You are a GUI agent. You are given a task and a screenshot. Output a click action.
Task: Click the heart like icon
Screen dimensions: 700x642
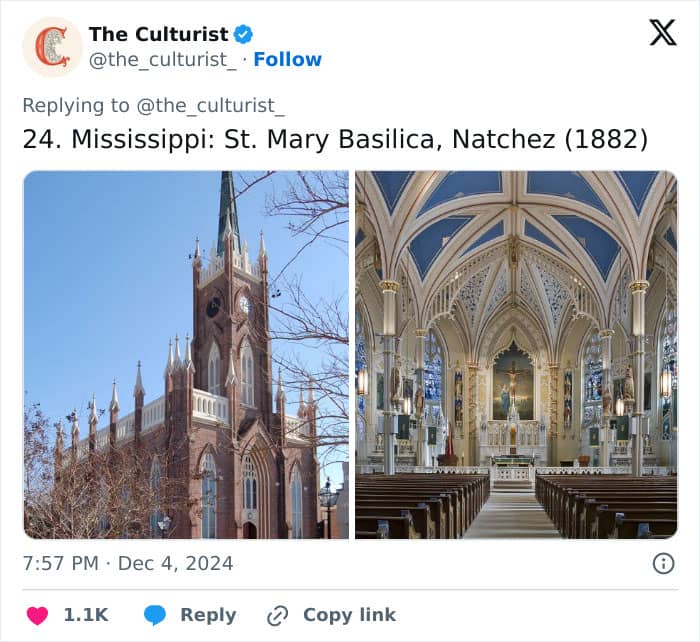point(37,615)
